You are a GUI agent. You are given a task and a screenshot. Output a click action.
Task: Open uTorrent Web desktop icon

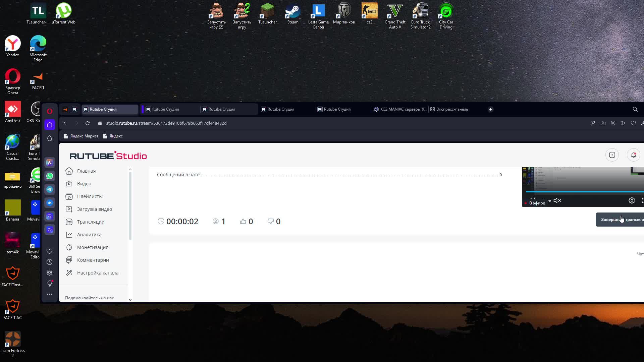point(63,14)
